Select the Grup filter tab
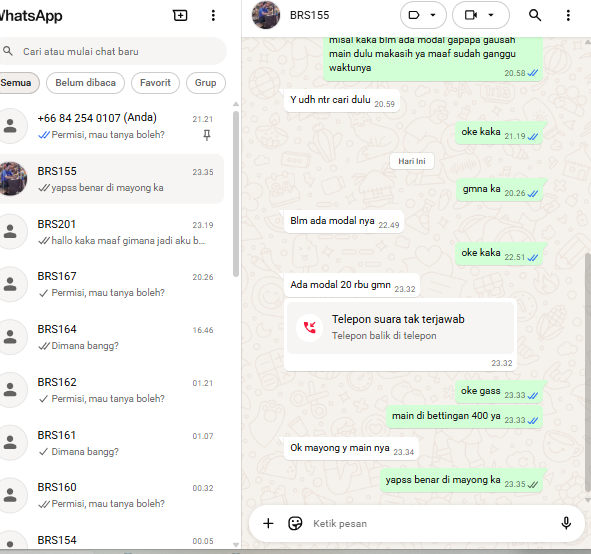The image size is (591, 554). tap(205, 83)
